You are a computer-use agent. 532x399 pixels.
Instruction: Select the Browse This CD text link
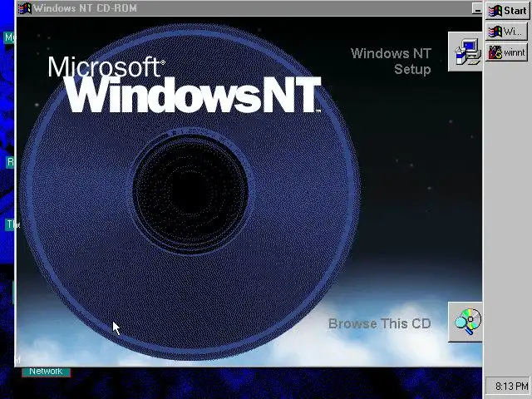(380, 323)
